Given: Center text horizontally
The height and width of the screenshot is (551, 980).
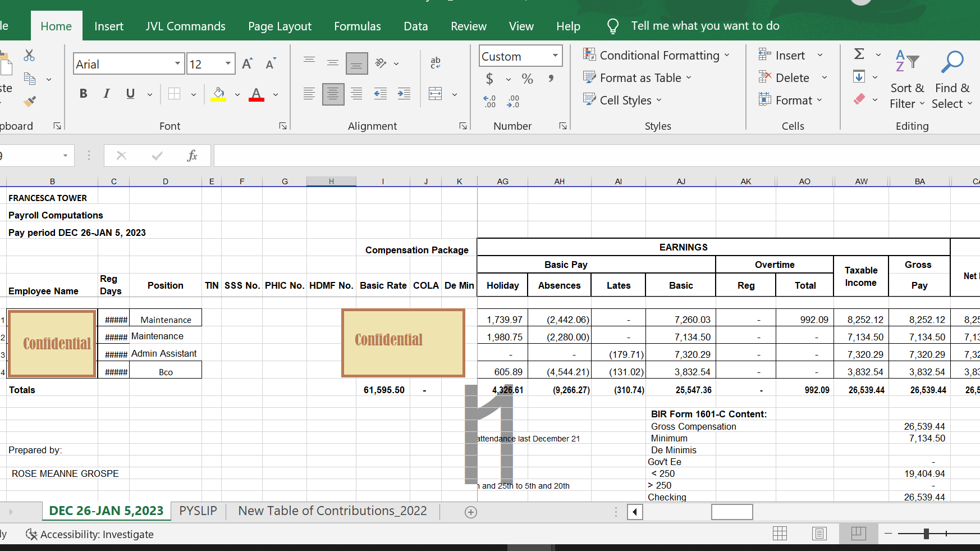Looking at the screenshot, I should pos(333,94).
